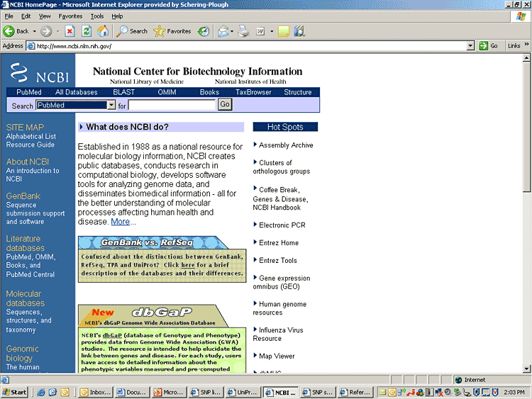532x399 pixels.
Task: Click the Edit with Word icon
Action: point(260,31)
